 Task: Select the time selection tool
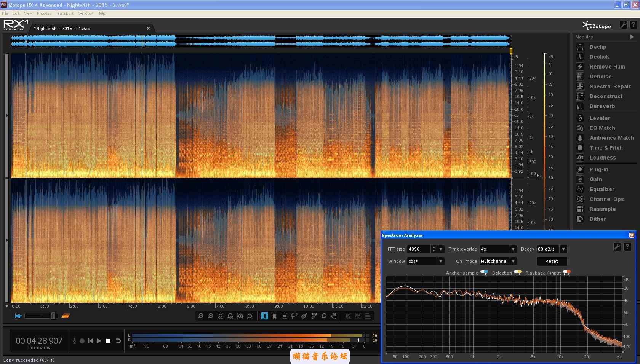264,316
